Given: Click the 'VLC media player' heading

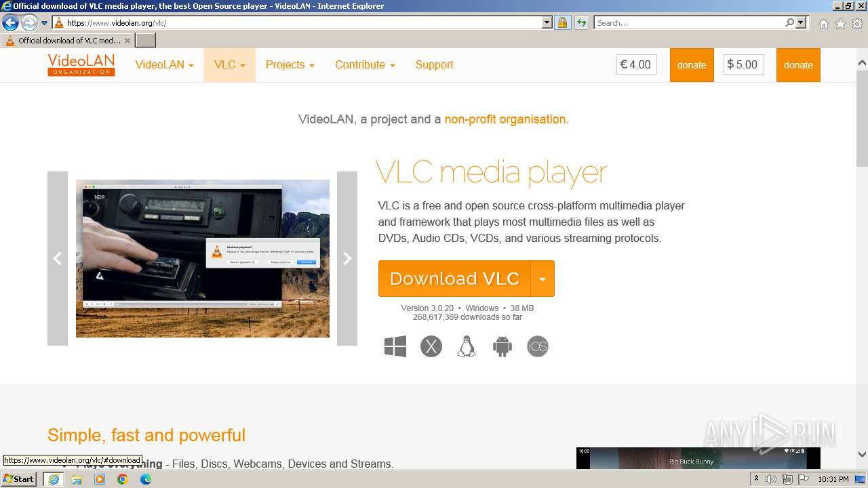Looking at the screenshot, I should 491,172.
